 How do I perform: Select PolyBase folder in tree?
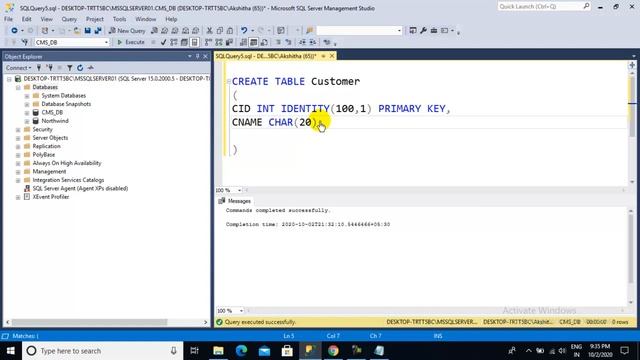tap(44, 155)
